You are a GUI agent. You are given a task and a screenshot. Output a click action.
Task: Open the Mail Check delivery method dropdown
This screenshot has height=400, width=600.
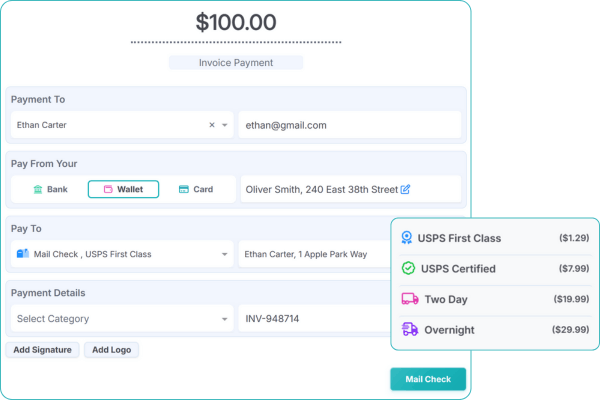[225, 254]
